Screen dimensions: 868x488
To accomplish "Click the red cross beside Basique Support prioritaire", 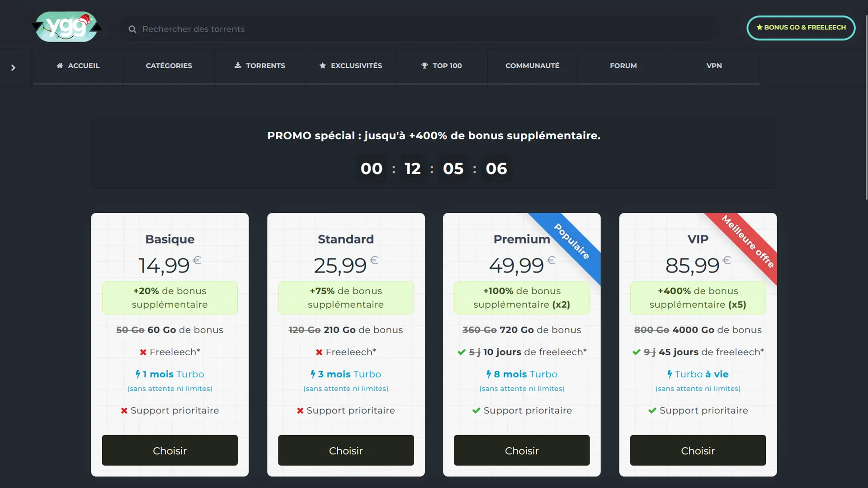I will point(124,411).
